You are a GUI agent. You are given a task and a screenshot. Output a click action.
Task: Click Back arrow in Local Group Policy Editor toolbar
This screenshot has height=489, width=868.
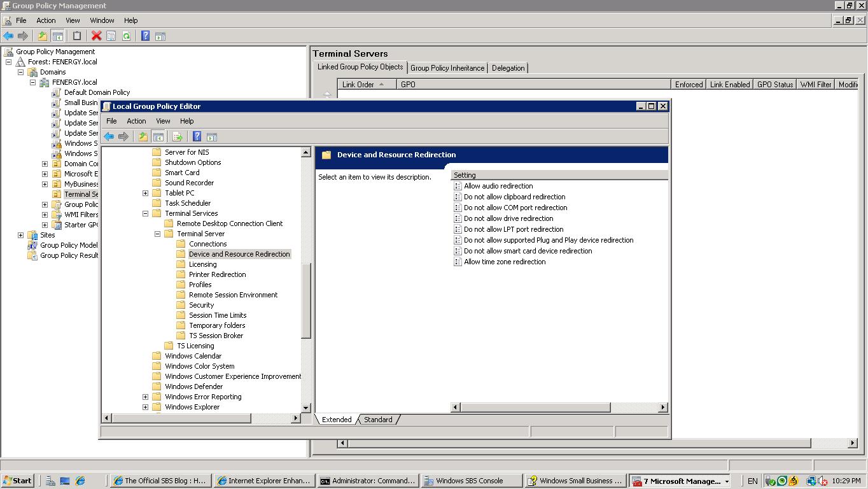click(109, 137)
